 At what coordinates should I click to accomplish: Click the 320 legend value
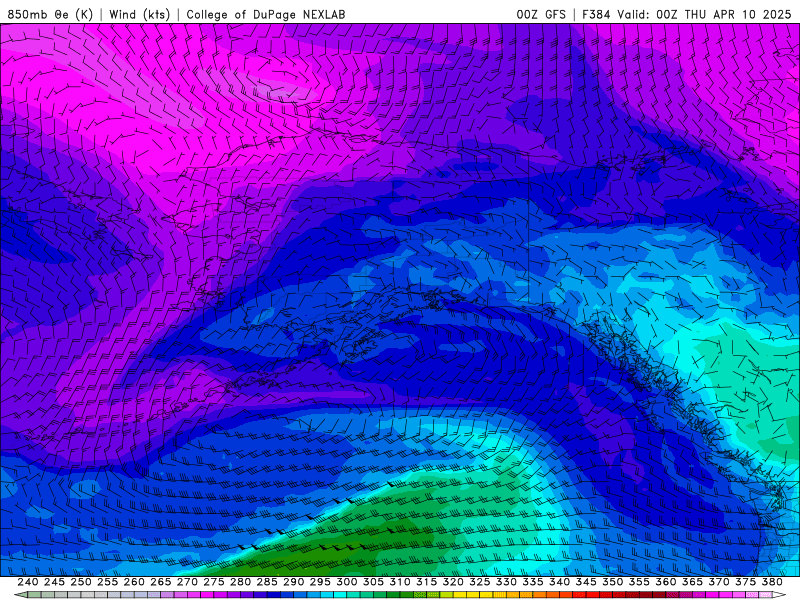point(453,582)
